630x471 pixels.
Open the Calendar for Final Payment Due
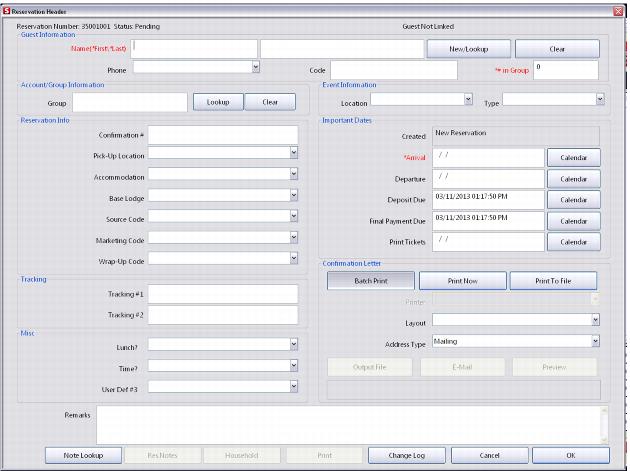574,221
